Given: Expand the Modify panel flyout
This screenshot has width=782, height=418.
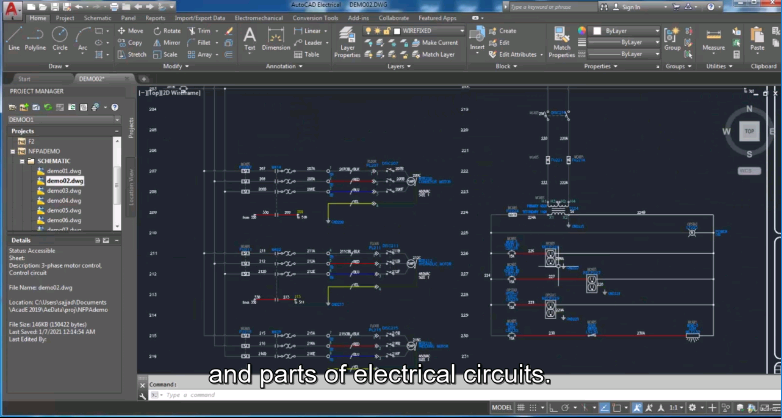Looking at the screenshot, I should 176,66.
